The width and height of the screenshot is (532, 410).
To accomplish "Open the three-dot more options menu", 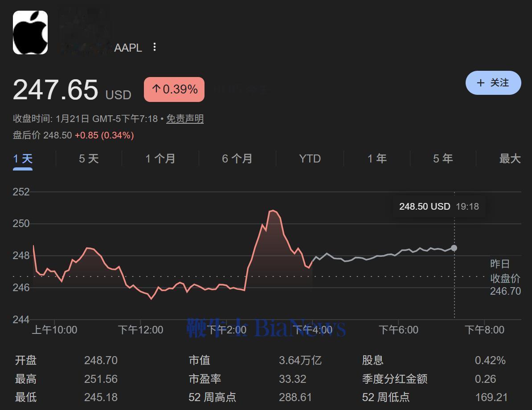I will [154, 47].
